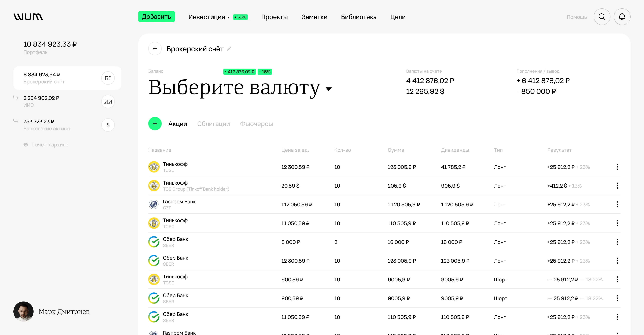The height and width of the screenshot is (335, 644).
Task: Open more options for Сбер Банк 8 000 ₽ row
Action: 617,242
